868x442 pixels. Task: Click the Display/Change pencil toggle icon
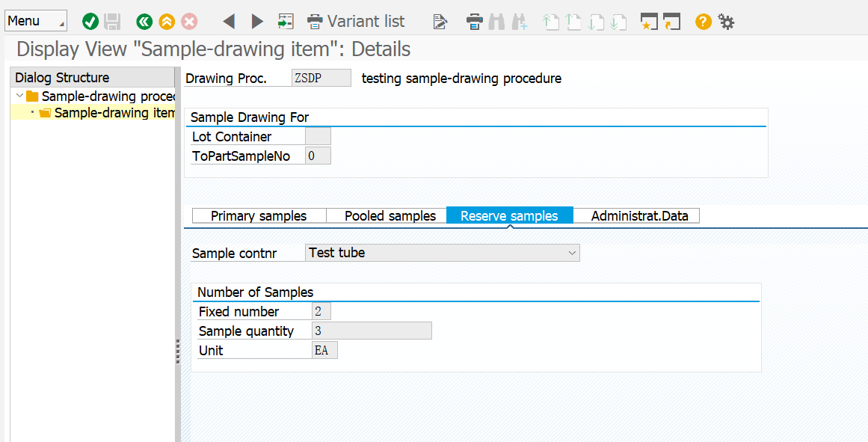click(x=440, y=22)
